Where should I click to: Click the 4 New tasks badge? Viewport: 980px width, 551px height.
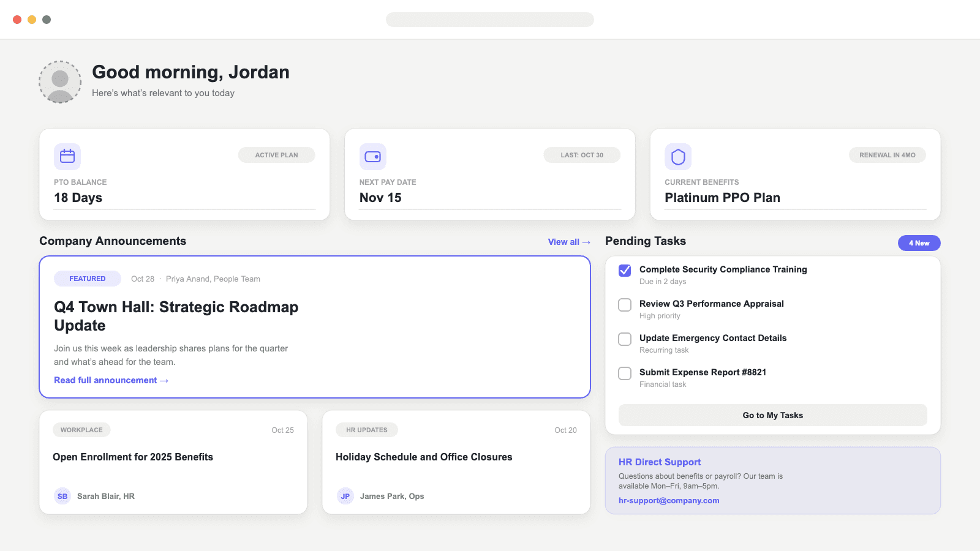tap(919, 243)
